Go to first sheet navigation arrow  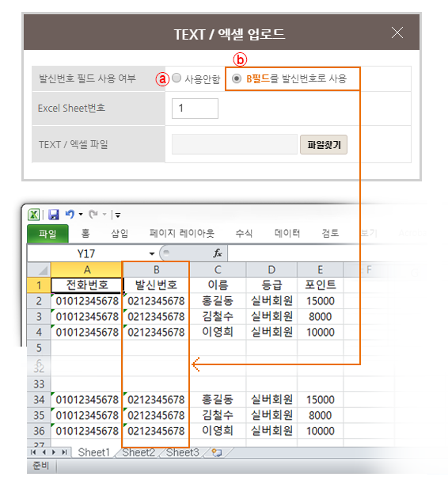(33, 452)
